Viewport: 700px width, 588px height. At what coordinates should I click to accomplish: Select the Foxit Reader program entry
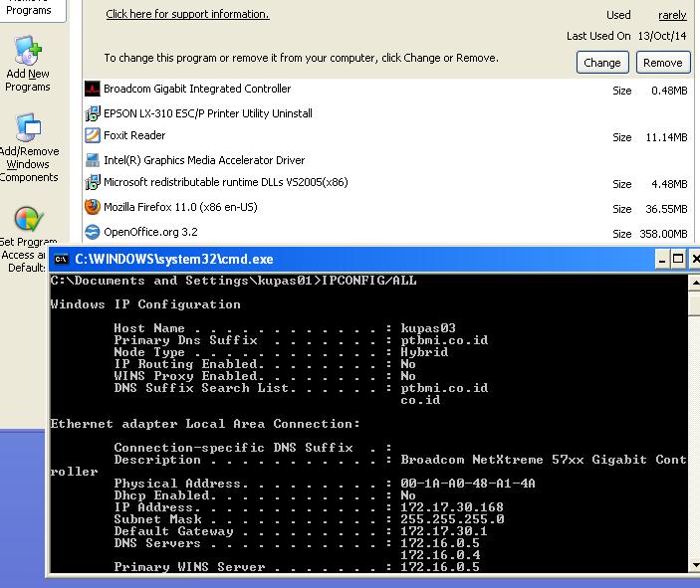(x=134, y=136)
